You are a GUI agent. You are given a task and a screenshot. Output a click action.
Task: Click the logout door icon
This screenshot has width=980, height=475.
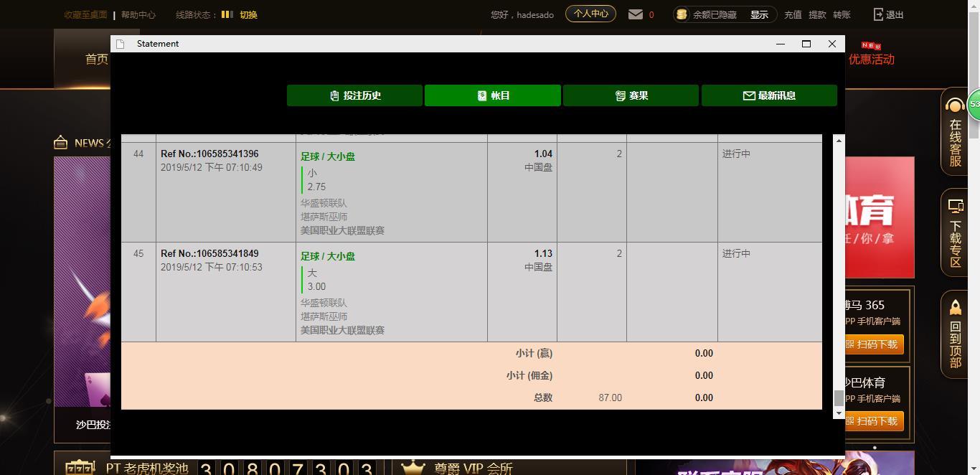[878, 14]
